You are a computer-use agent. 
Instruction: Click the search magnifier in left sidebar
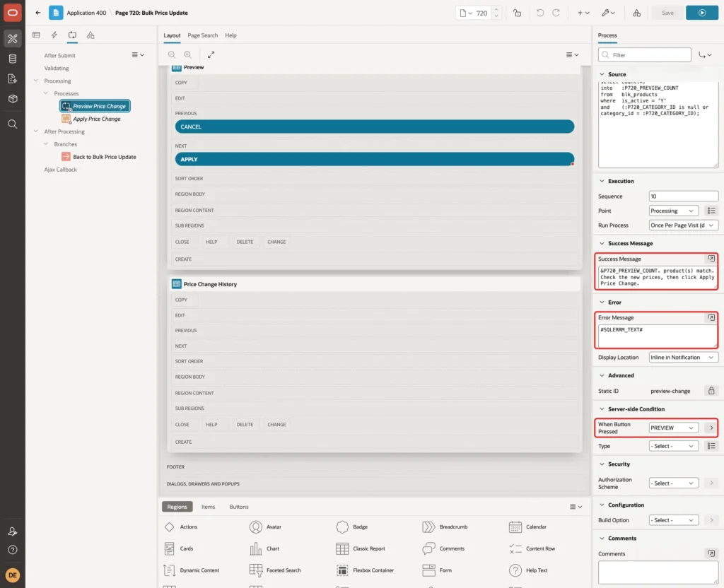tap(13, 124)
